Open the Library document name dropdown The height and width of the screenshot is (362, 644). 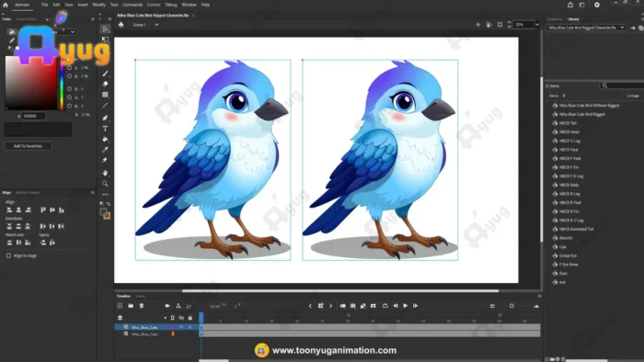(585, 28)
